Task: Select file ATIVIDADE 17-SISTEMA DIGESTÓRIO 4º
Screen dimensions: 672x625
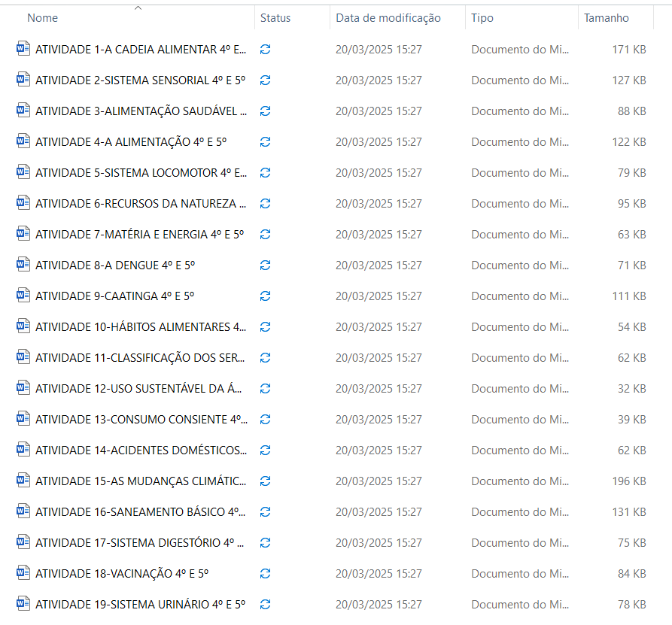Action: 139,543
